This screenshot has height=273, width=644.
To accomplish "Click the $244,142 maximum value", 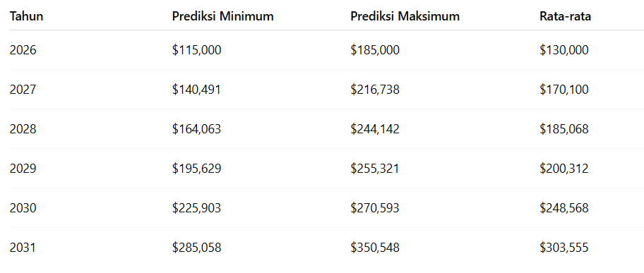I will [375, 129].
